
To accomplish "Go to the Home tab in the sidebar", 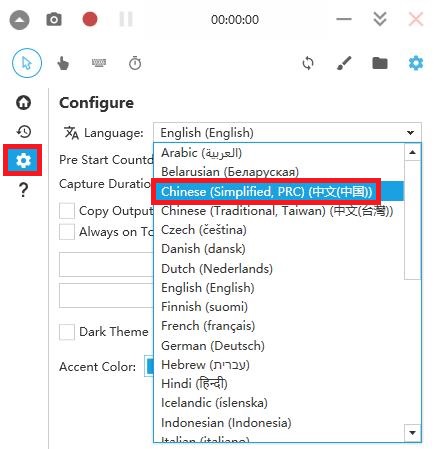I will tap(23, 103).
